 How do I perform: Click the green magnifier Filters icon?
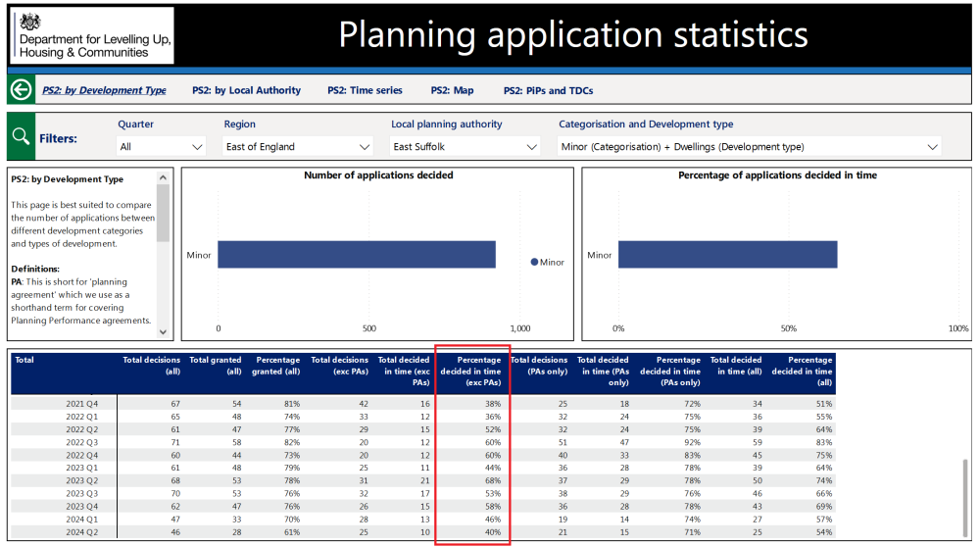[x=21, y=136]
